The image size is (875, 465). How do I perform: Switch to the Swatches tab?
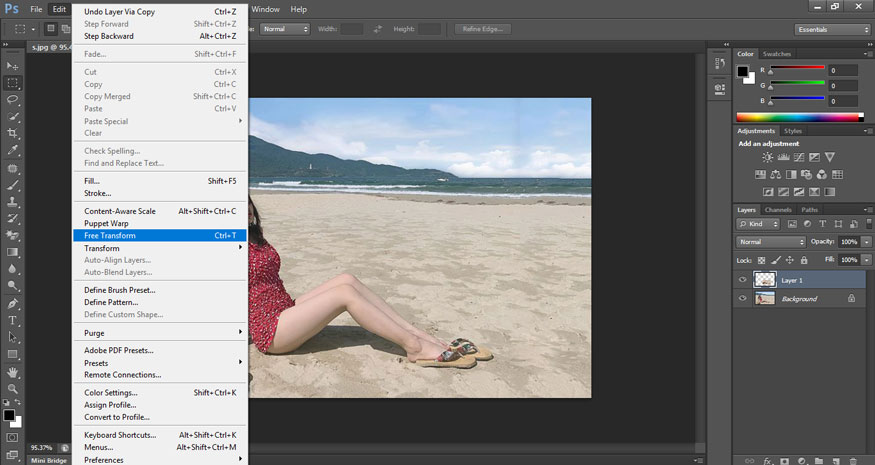coord(776,54)
